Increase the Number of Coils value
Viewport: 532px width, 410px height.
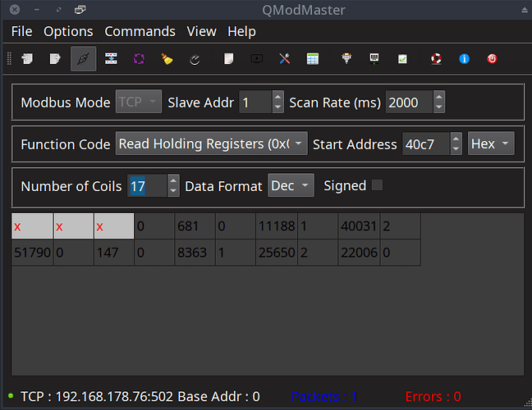pos(173,180)
